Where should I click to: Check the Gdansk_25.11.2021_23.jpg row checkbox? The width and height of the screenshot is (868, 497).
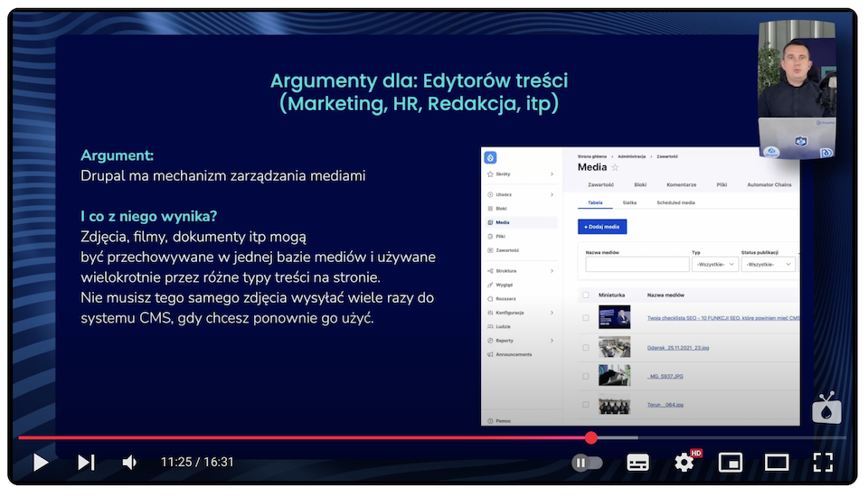coord(586,348)
